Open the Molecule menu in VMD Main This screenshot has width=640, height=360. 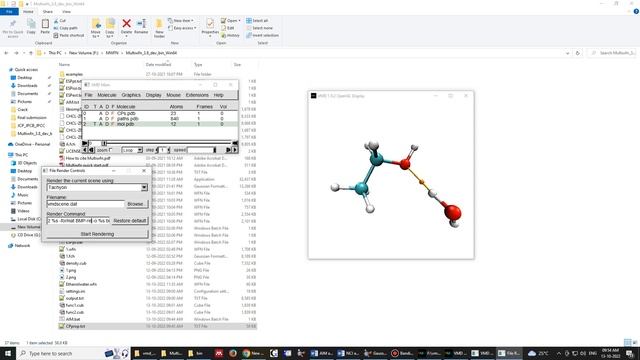tap(107, 95)
